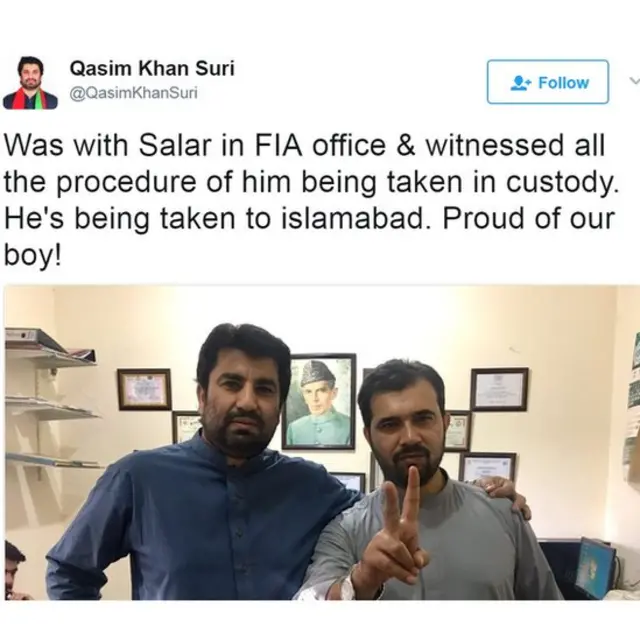Open Qasim Khan Suri's profile avatar

click(31, 82)
